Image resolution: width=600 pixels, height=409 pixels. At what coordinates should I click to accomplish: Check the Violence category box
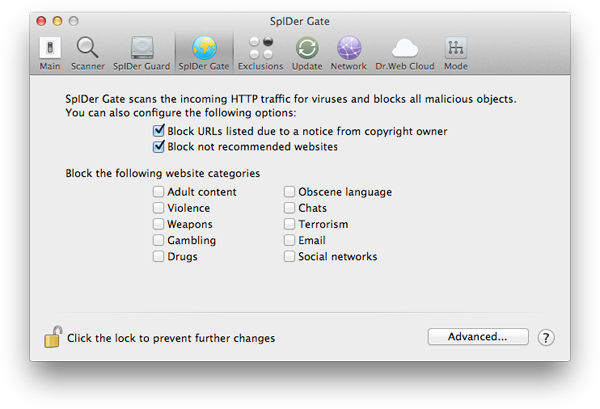tap(158, 208)
